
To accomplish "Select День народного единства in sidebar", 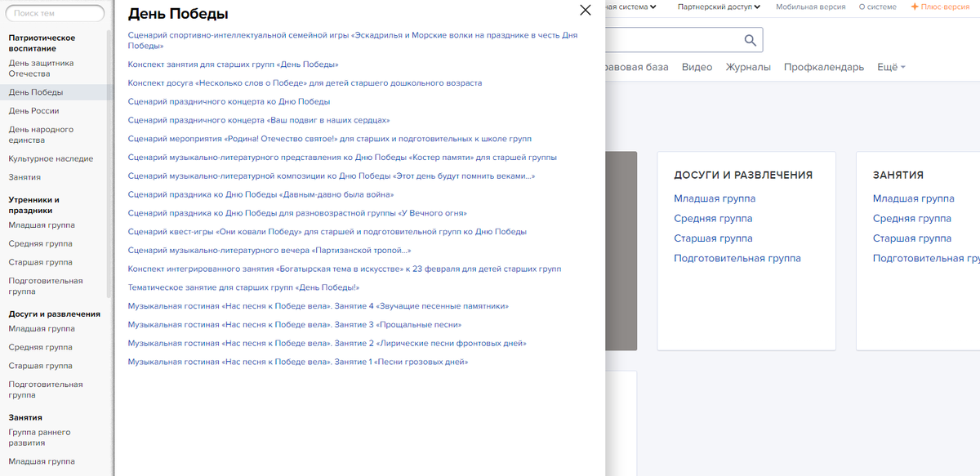I will click(41, 135).
